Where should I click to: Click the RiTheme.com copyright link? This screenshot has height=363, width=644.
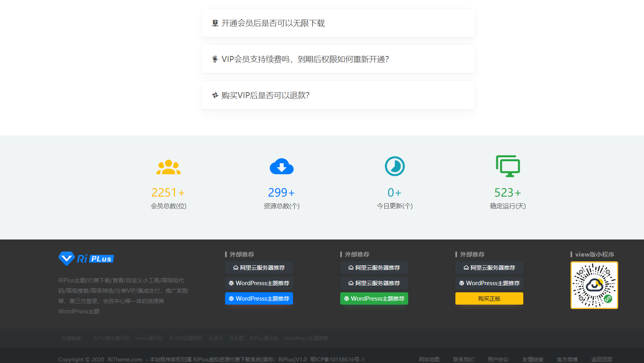coord(125,359)
